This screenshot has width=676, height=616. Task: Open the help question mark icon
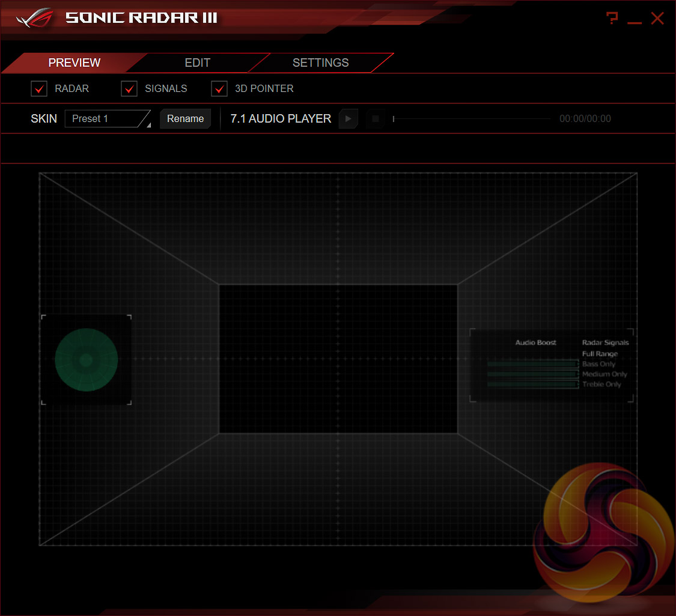[x=612, y=18]
